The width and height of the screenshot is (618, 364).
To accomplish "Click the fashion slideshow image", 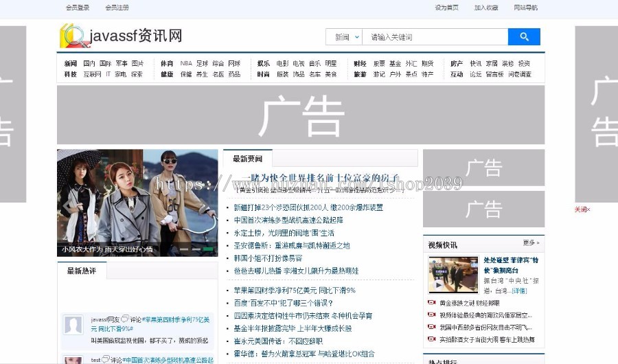I will click(137, 203).
